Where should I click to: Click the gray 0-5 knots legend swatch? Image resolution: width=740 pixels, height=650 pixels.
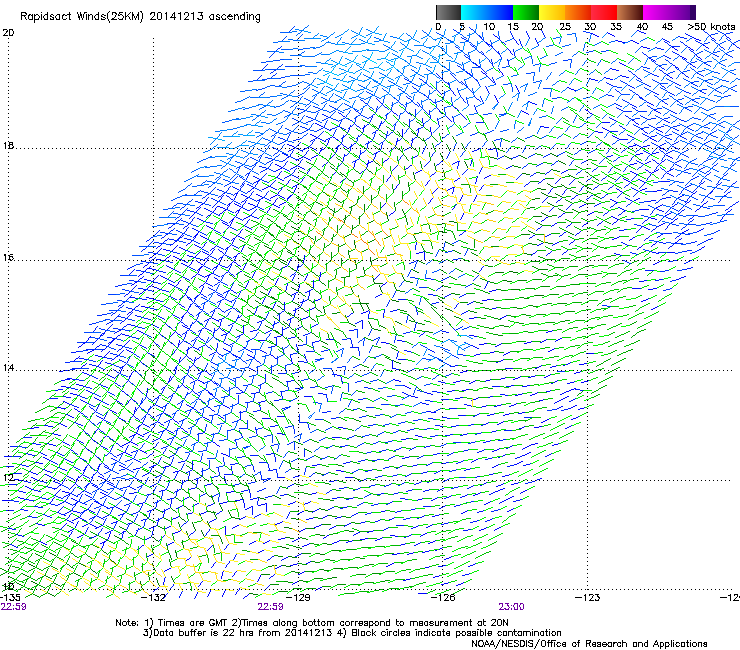point(448,12)
